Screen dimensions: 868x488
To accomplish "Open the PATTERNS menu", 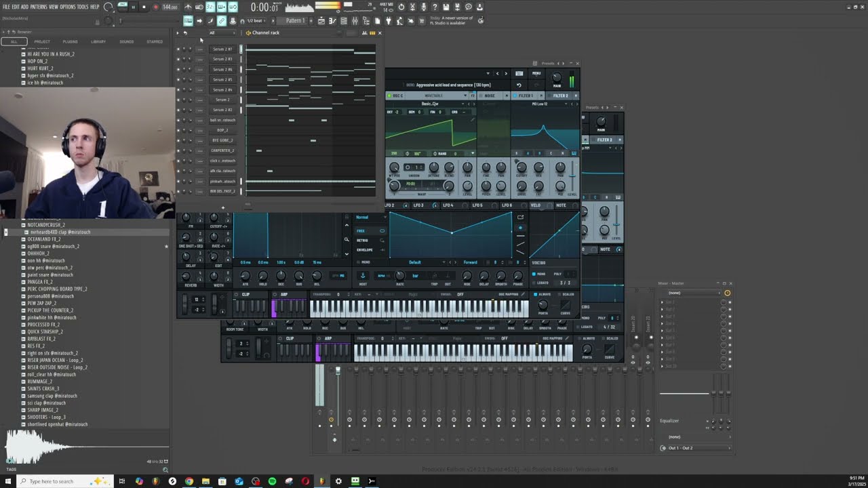I will [38, 7].
